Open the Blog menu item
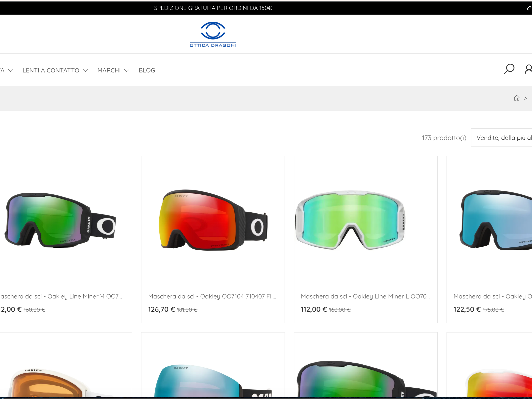This screenshot has height=399, width=532. (x=147, y=70)
